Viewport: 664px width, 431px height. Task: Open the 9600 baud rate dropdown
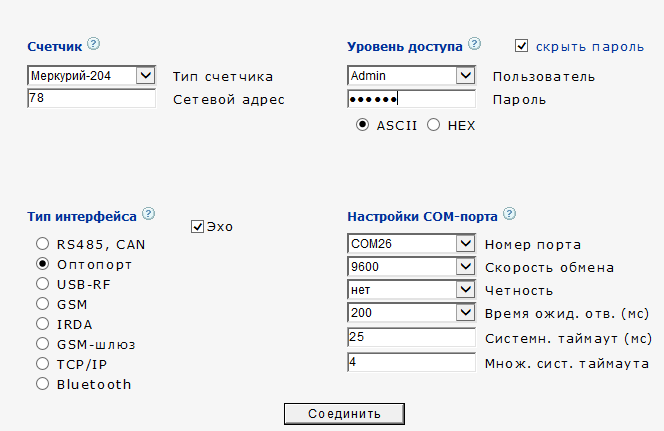coord(411,267)
